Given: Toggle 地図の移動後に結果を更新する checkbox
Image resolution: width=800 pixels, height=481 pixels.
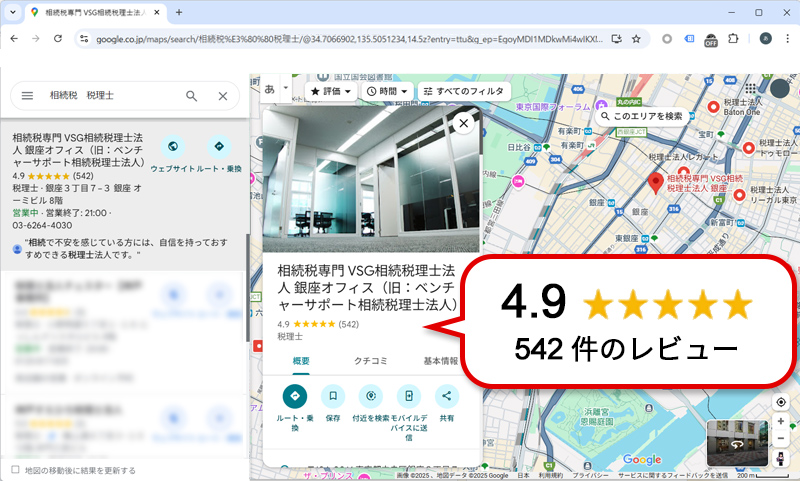Looking at the screenshot, I should point(15,469).
